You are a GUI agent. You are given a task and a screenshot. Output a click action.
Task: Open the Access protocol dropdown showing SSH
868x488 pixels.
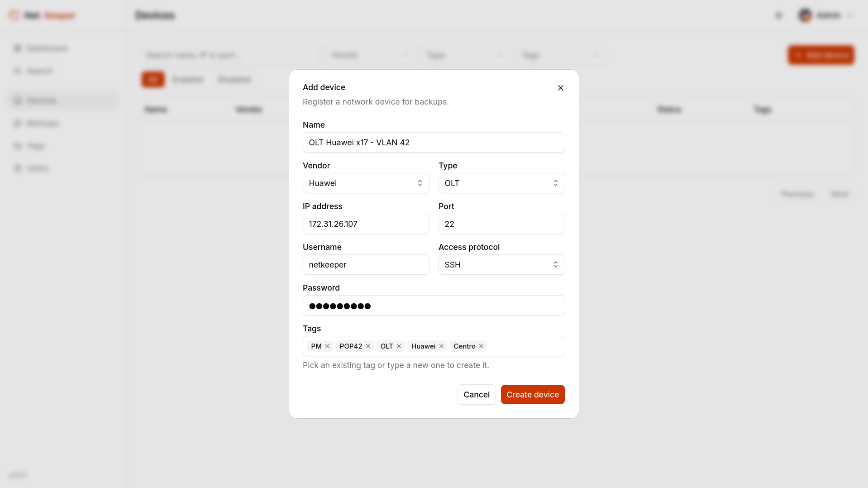pos(501,265)
